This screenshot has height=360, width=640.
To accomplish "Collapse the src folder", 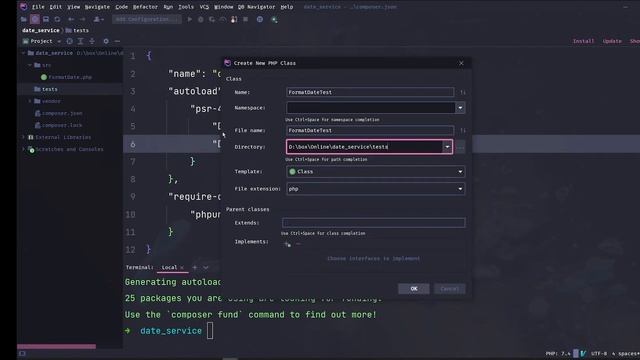I will [x=30, y=65].
